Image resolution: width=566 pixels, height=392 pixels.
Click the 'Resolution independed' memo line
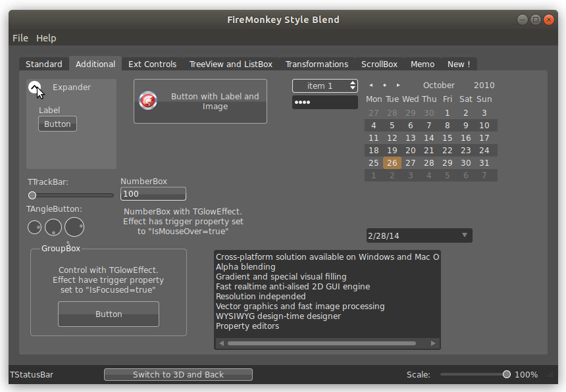[x=261, y=297]
